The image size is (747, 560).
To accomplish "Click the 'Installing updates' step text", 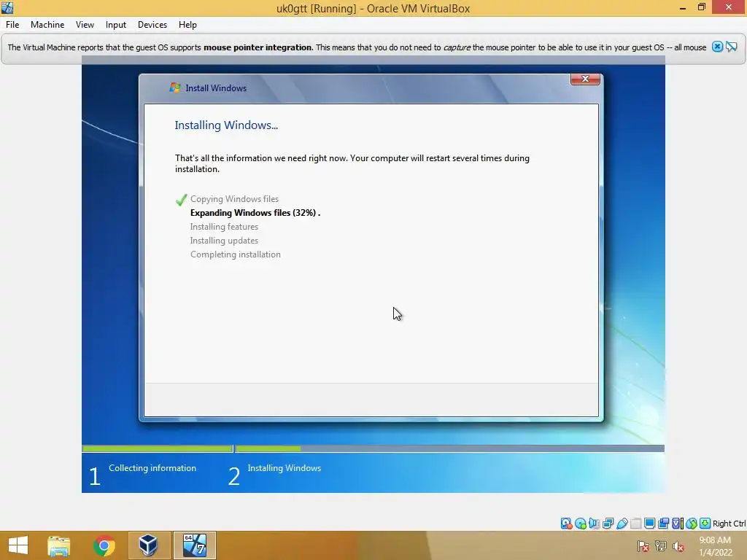I will tap(225, 241).
